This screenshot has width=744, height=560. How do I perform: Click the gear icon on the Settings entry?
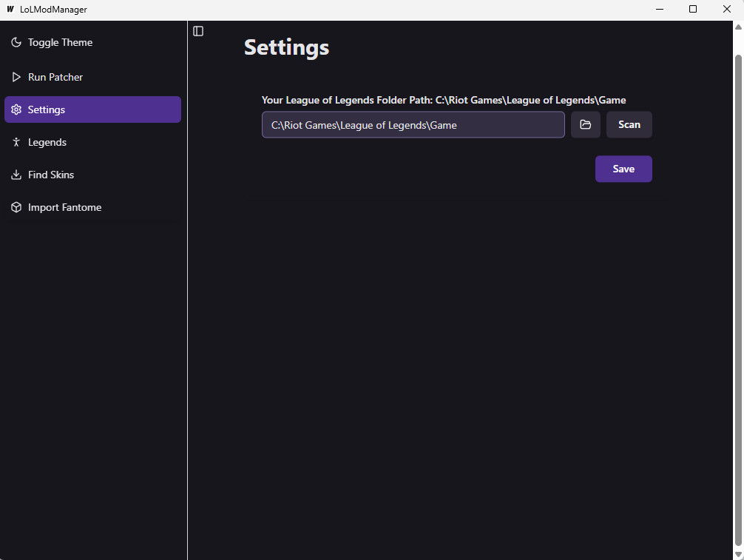16,109
